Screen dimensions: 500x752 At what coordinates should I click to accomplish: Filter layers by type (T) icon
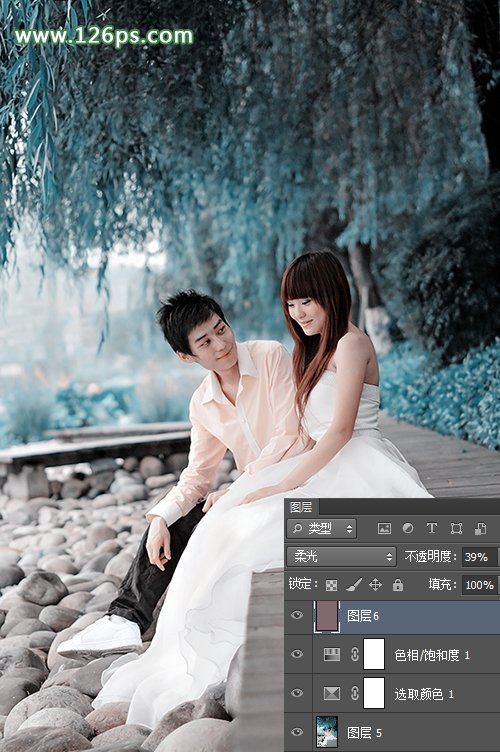click(x=431, y=529)
